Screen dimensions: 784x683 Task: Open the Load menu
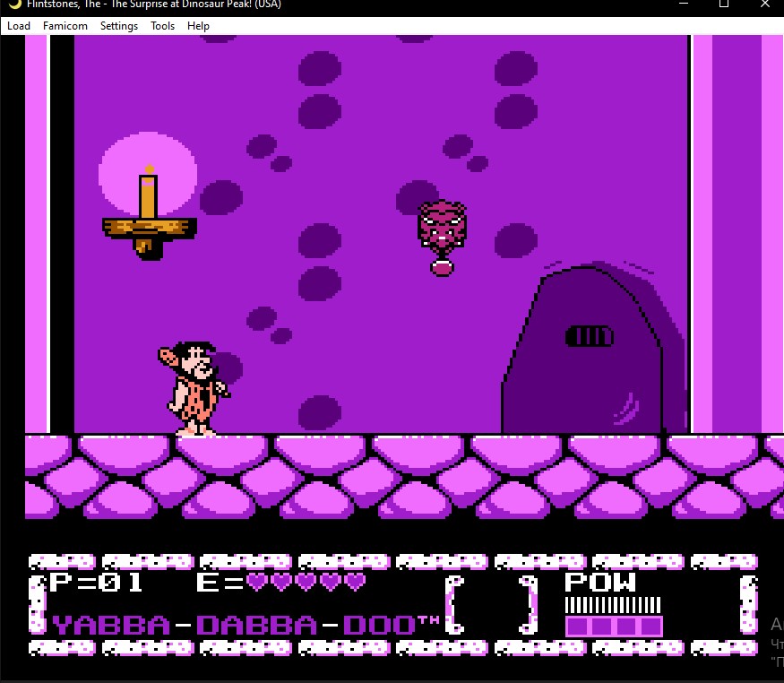tap(19, 26)
